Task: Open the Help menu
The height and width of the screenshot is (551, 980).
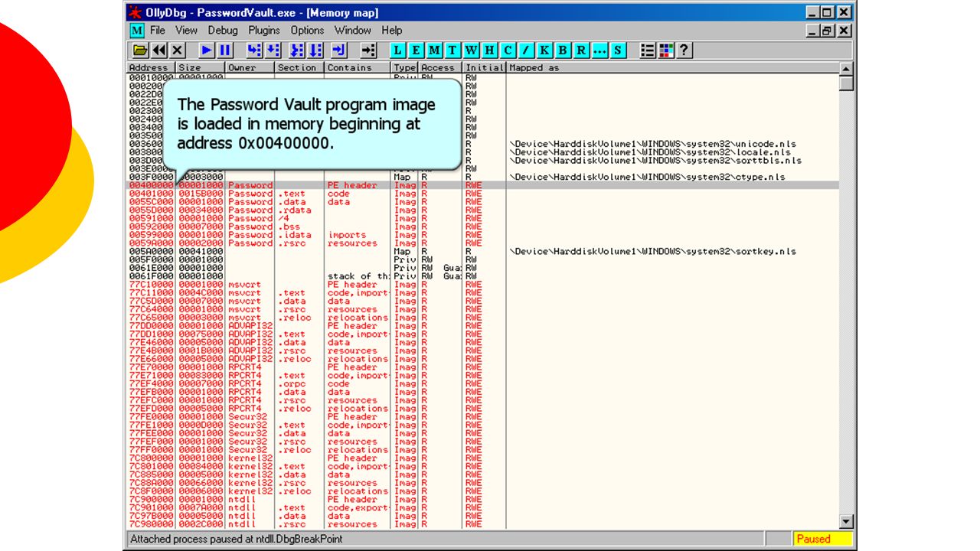Action: (392, 31)
